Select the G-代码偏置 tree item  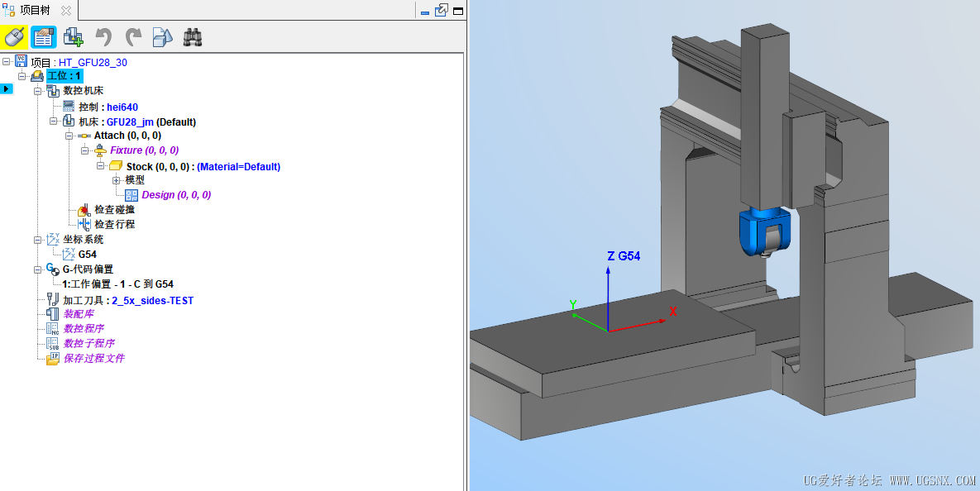88,269
